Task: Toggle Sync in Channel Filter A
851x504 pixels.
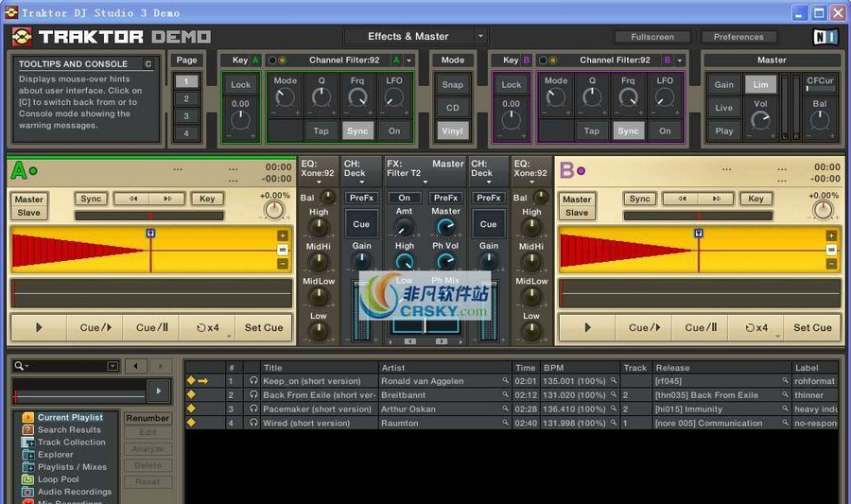Action: [x=357, y=130]
